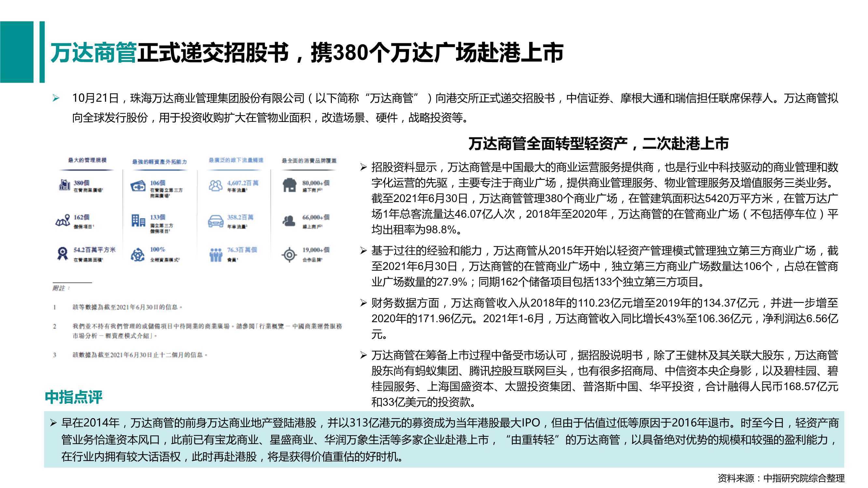Click the cycle icon beside 100%
This screenshot has height=488, width=868.
pos(137,255)
